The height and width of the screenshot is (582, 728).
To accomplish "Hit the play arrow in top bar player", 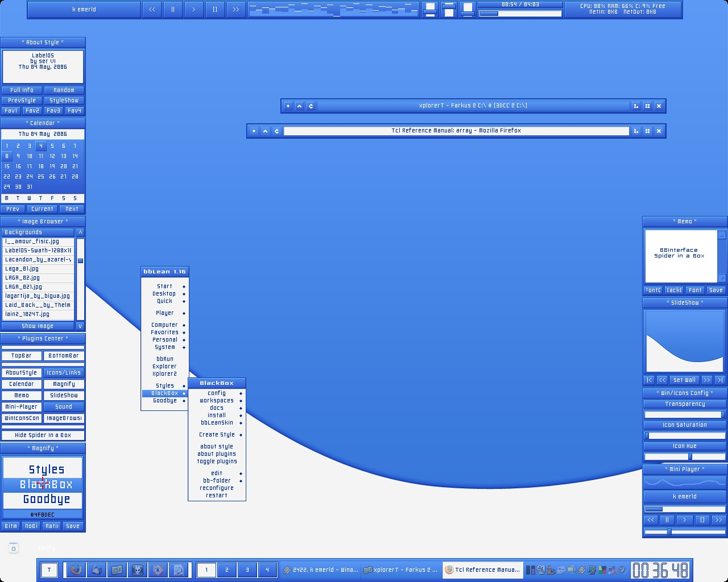I will click(x=194, y=10).
